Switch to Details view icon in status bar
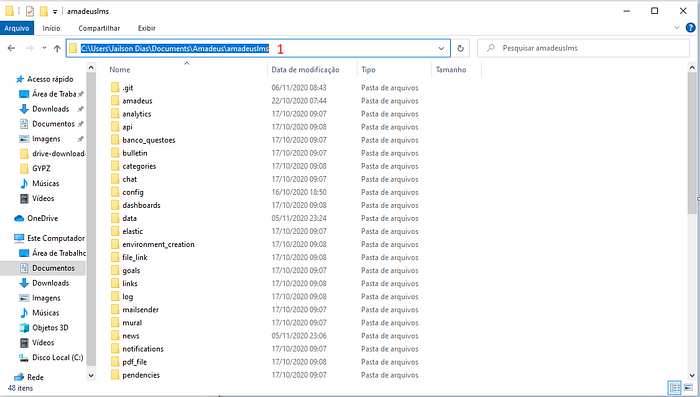The width and height of the screenshot is (700, 397). (x=675, y=388)
